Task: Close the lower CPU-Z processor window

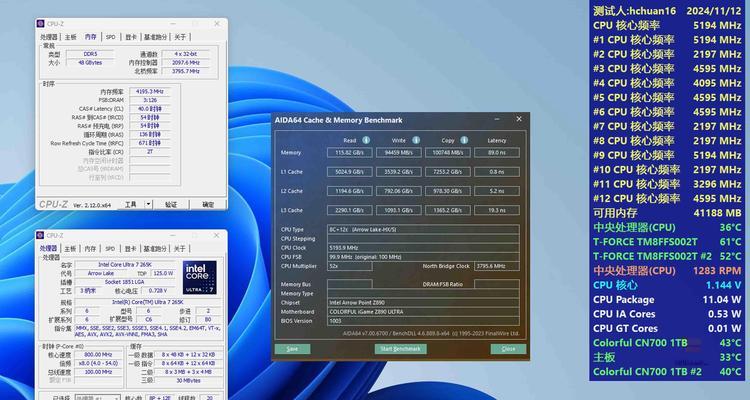Action: pos(217,235)
